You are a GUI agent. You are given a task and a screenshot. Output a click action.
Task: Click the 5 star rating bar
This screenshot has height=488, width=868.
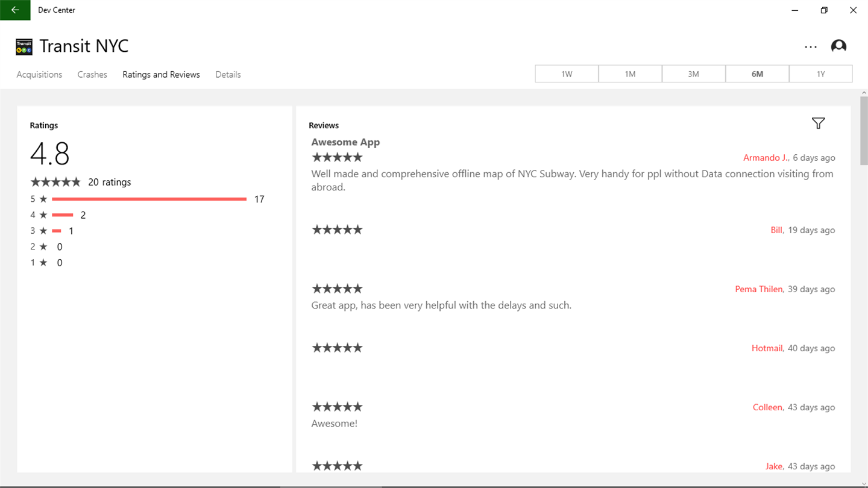tap(149, 199)
